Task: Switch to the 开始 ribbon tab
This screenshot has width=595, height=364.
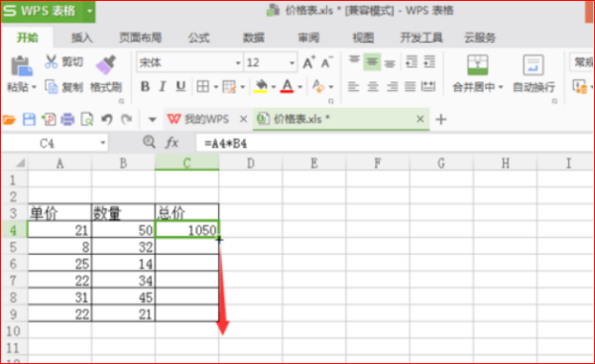Action: (x=28, y=38)
